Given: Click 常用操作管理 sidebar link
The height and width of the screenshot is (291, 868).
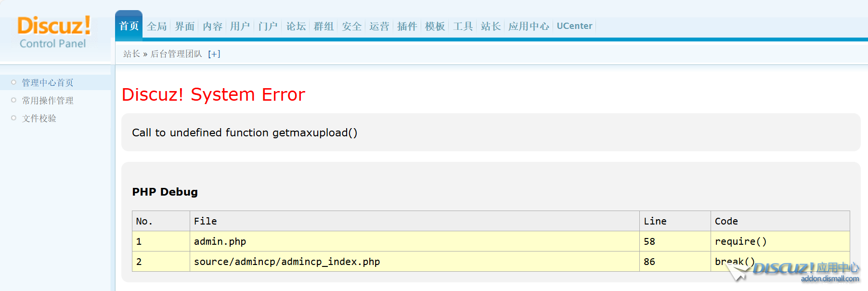Looking at the screenshot, I should [48, 101].
